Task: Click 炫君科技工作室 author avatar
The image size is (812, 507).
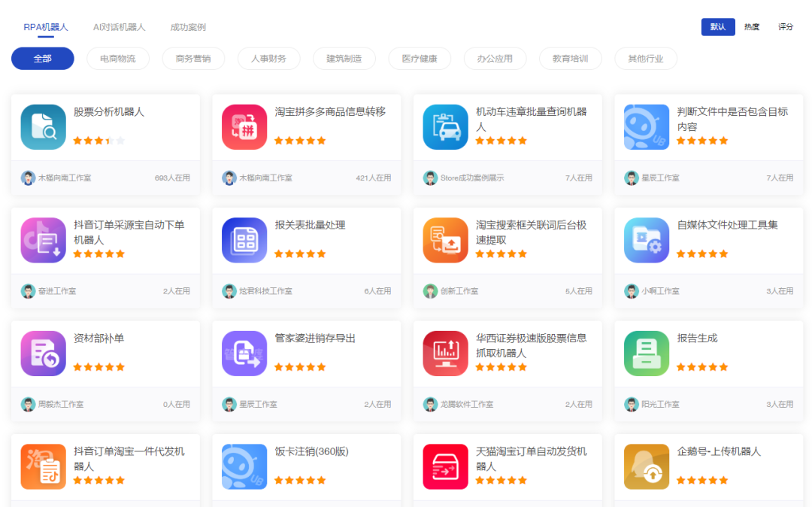Action: click(229, 291)
